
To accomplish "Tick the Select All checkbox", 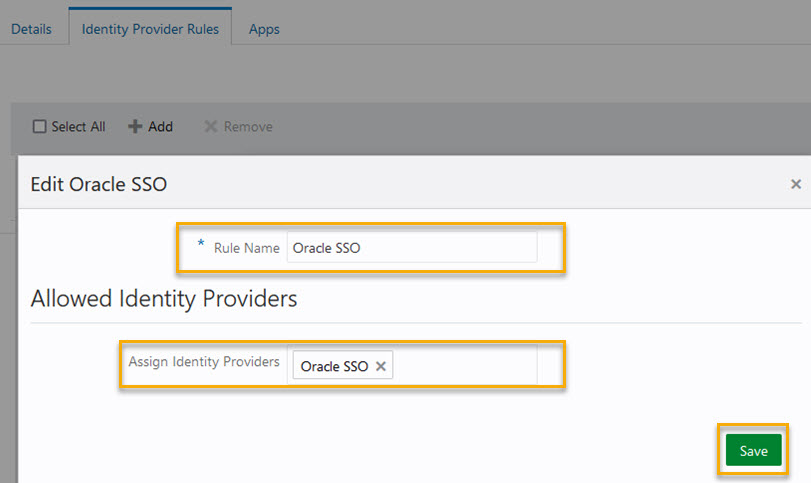I will pos(39,127).
